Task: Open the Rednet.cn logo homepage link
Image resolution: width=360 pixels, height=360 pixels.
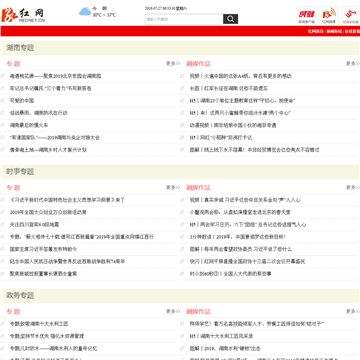Action: pyautogui.click(x=23, y=15)
